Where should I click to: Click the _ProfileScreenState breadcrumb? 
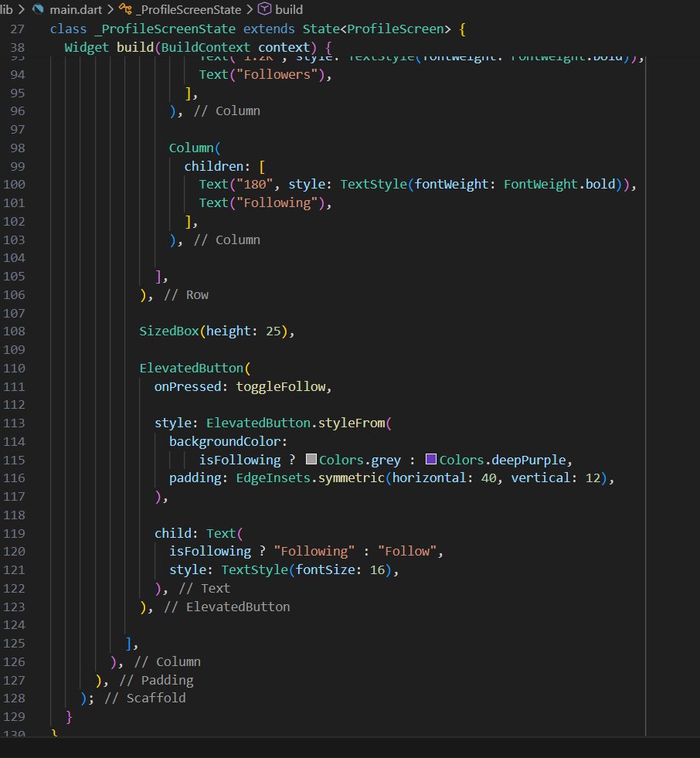(x=188, y=10)
